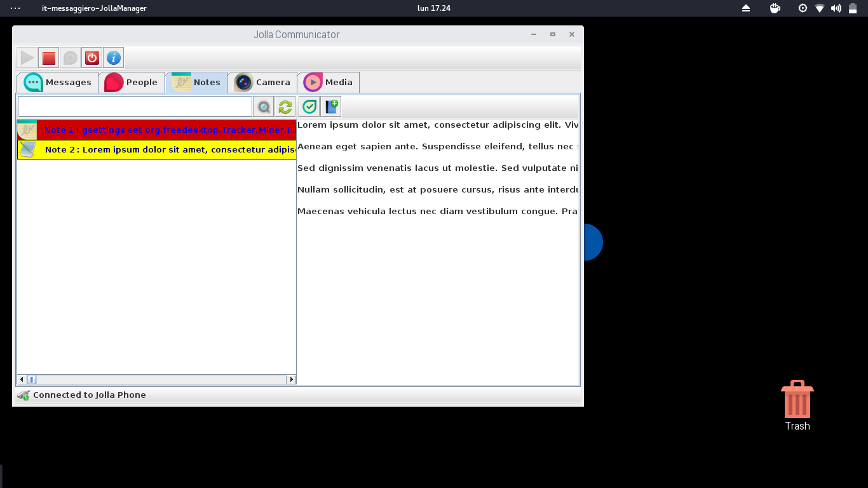Select the Notes tab
Image resolution: width=868 pixels, height=488 pixels.
pyautogui.click(x=196, y=83)
